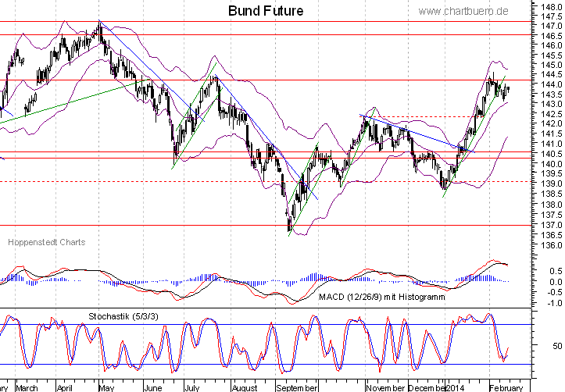Click the -1.0 value on the MACD scale

[x=554, y=304]
